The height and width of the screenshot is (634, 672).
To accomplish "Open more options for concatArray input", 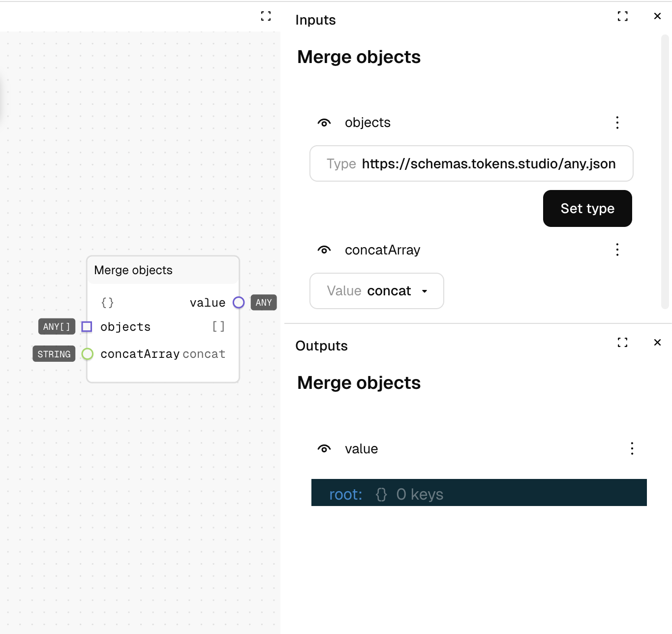I will click(x=617, y=250).
